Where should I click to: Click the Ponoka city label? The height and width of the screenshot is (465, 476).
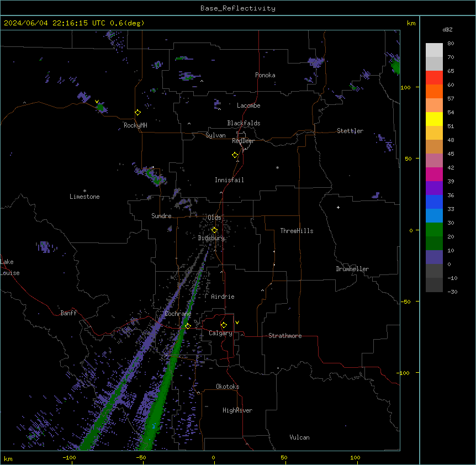coord(265,75)
